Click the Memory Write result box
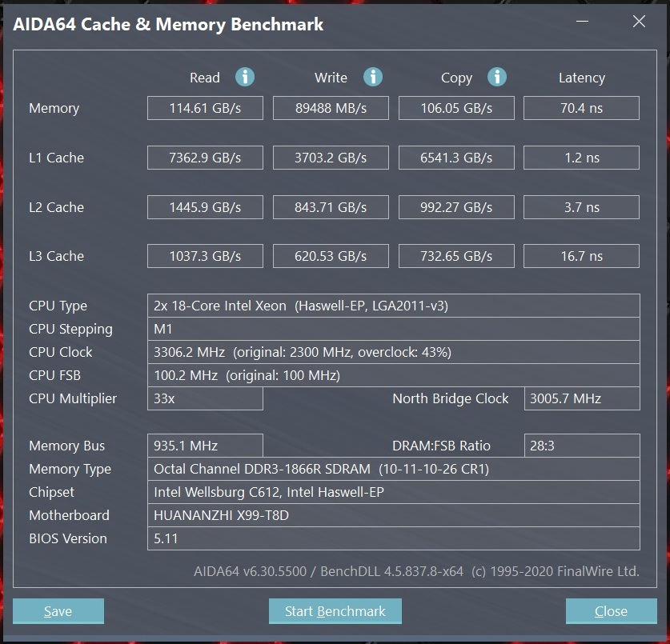Screen dimensions: 670x644 tap(331, 108)
